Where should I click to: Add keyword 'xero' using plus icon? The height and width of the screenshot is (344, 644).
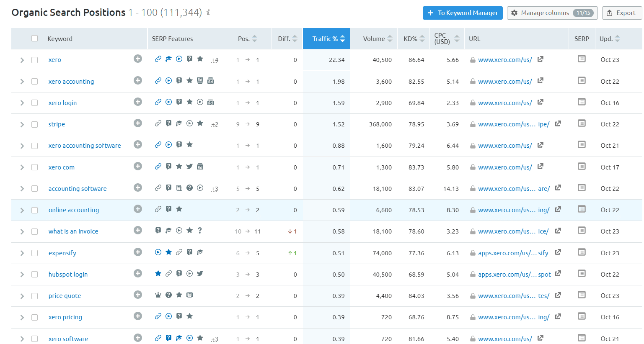[138, 59]
